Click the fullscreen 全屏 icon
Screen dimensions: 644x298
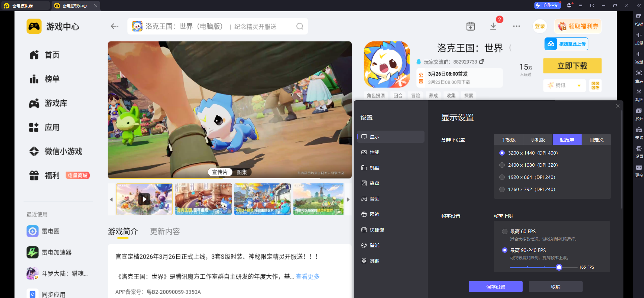639,73
